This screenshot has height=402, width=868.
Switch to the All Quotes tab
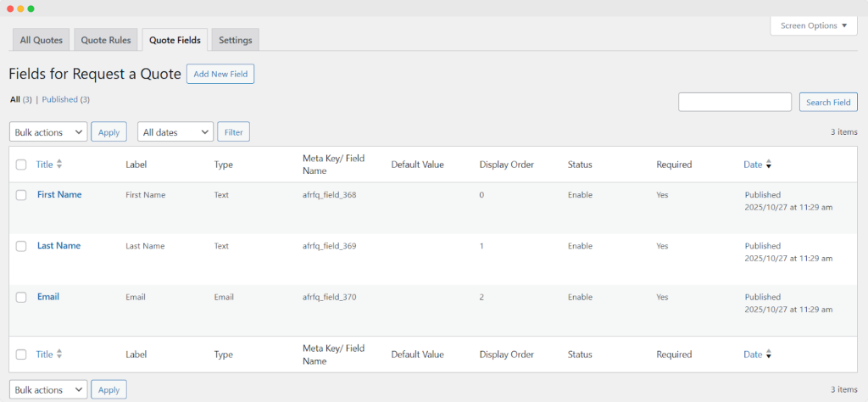tap(42, 40)
